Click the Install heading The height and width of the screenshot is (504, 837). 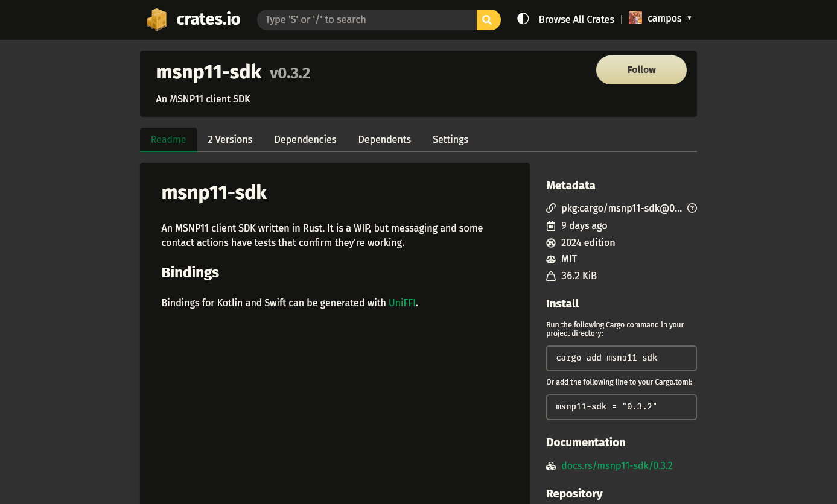pos(562,304)
